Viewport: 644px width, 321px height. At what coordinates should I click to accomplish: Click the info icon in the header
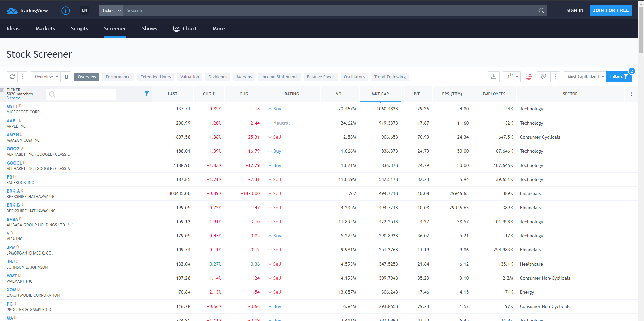65,10
